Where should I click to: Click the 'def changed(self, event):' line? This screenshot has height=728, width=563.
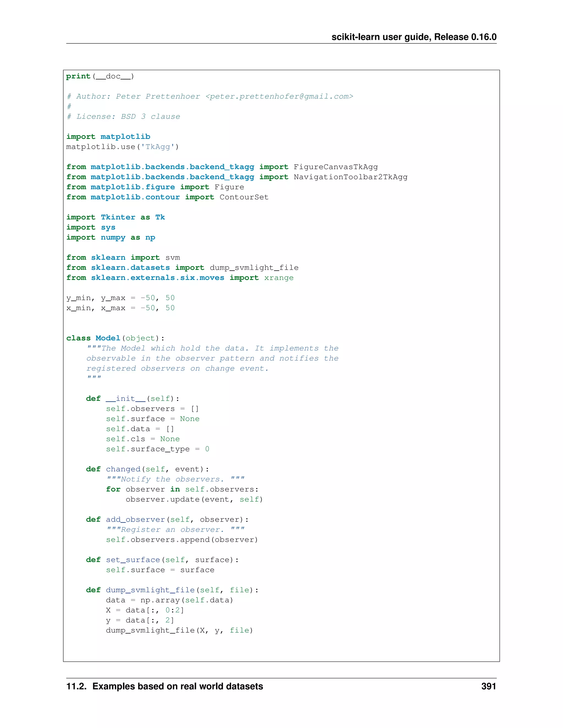coord(148,469)
